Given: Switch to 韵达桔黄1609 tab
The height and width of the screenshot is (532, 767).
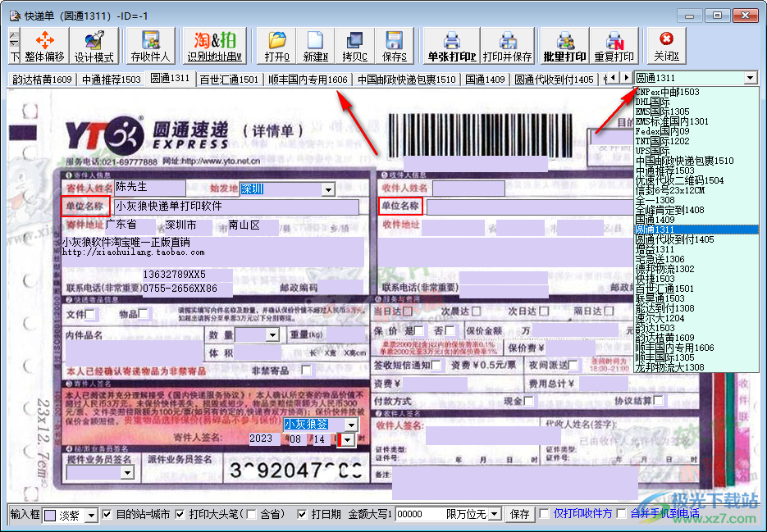Looking at the screenshot, I should point(42,80).
